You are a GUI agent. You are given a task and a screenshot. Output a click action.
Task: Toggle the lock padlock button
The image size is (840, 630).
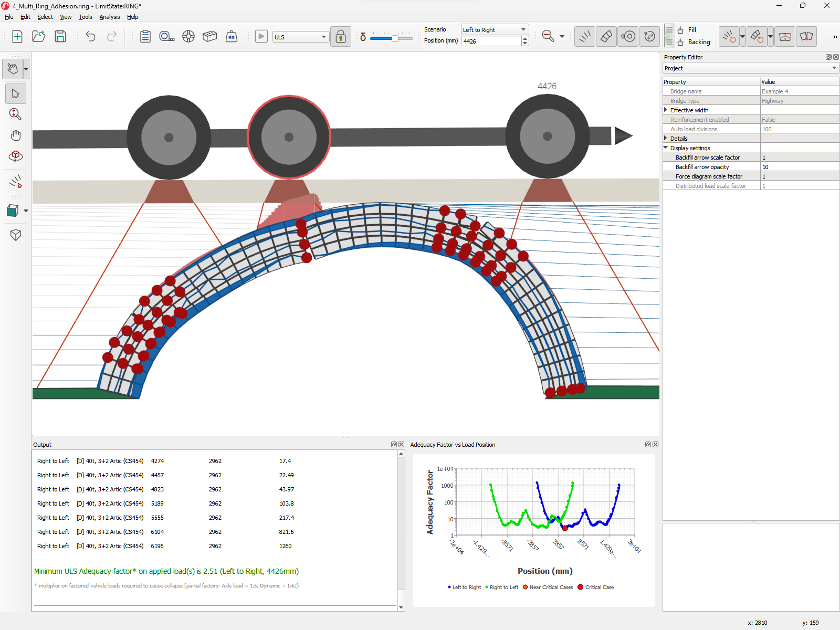341,37
